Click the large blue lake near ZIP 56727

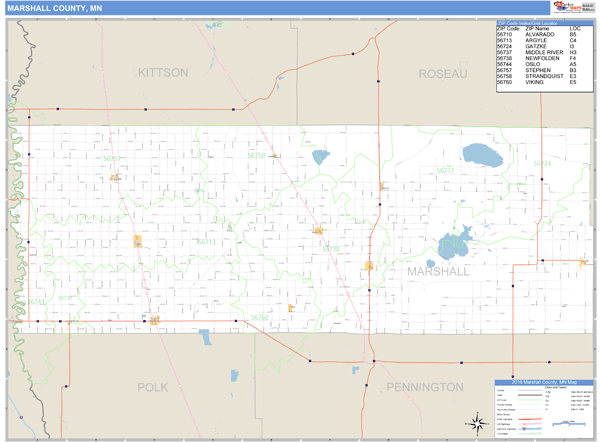[481, 155]
